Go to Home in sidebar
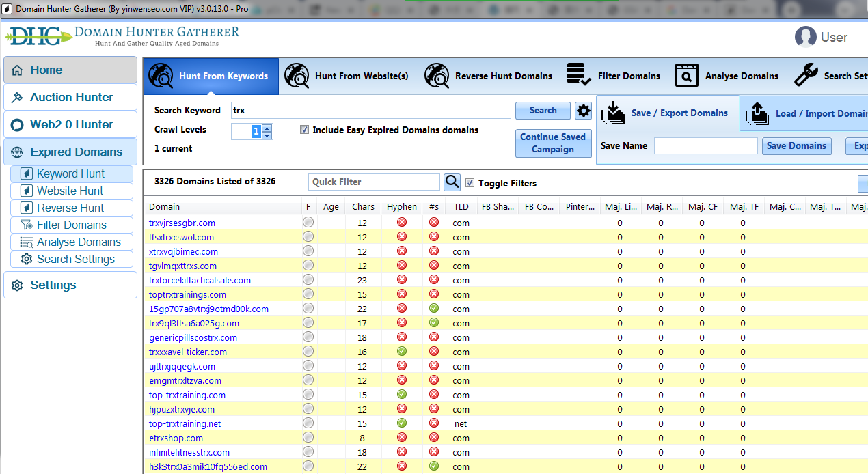This screenshot has height=474, width=868. click(70, 70)
